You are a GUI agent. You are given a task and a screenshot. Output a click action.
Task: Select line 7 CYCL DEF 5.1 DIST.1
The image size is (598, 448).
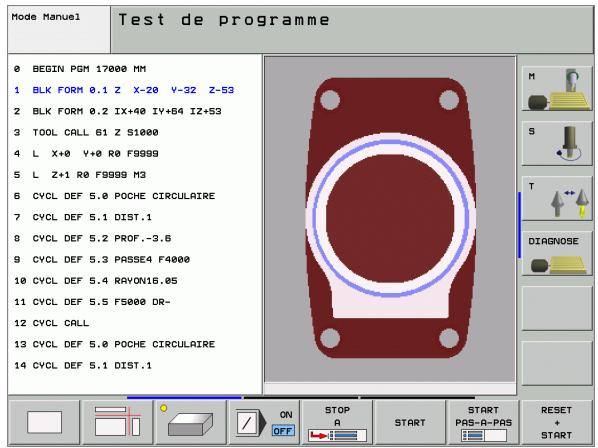[x=83, y=217]
